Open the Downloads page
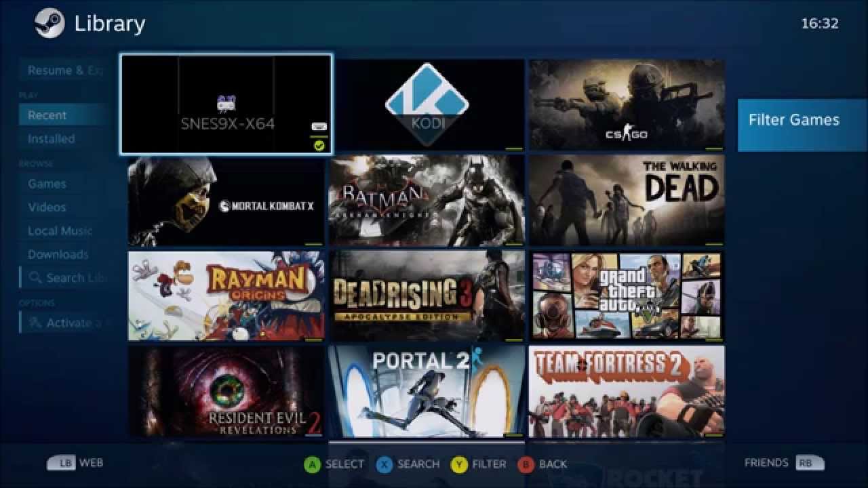This screenshot has width=868, height=488. pyautogui.click(x=64, y=255)
